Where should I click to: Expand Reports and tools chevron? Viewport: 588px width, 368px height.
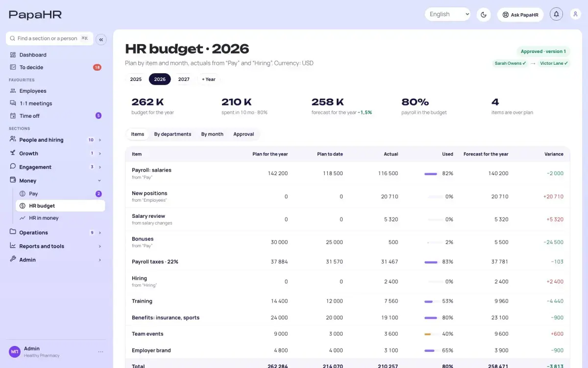point(100,246)
